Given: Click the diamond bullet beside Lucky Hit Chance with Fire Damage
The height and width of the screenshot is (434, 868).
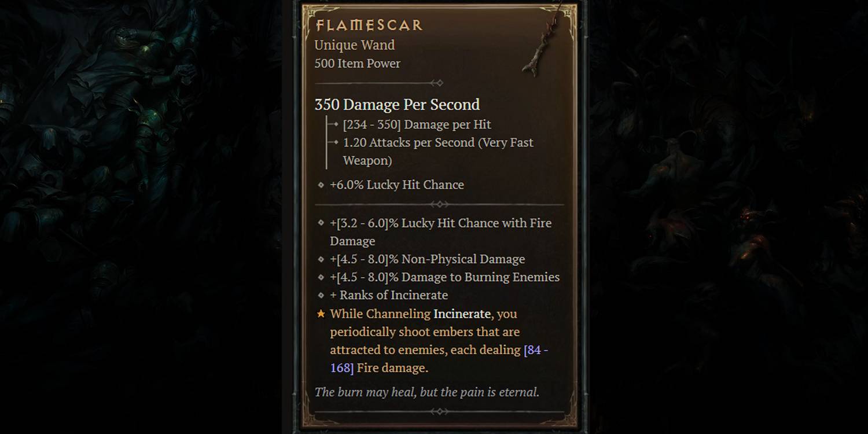Looking at the screenshot, I should pos(321,223).
